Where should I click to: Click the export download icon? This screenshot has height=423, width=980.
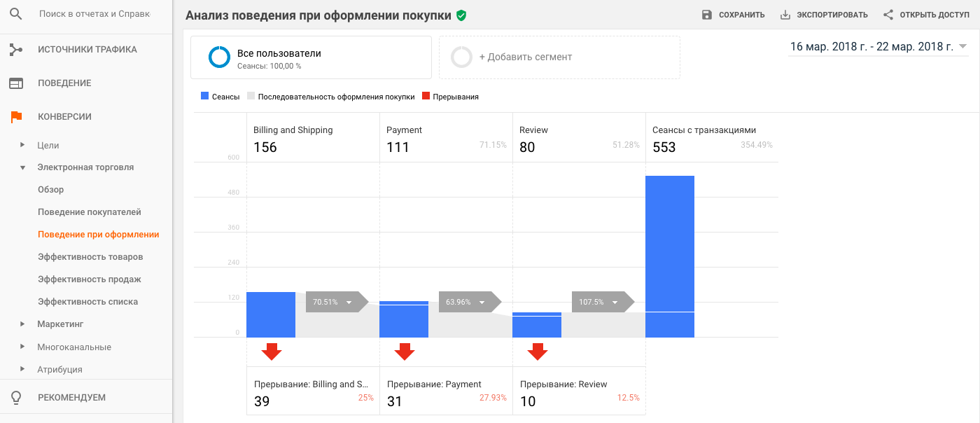pos(785,15)
